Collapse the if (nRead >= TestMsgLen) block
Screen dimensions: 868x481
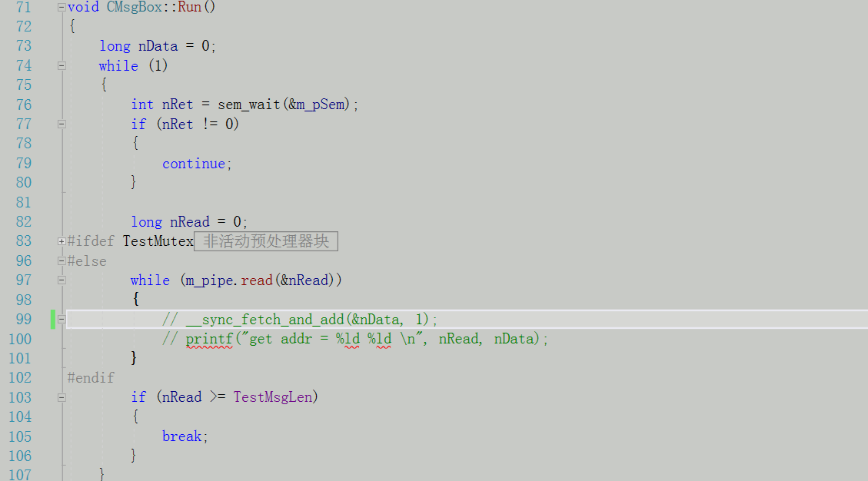[x=62, y=398]
